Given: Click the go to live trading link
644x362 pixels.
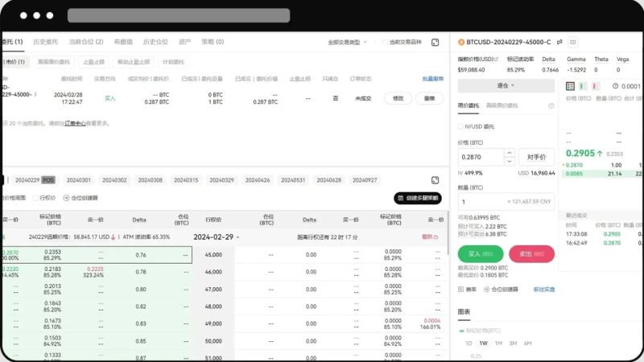Looking at the screenshot, I should [544, 290].
